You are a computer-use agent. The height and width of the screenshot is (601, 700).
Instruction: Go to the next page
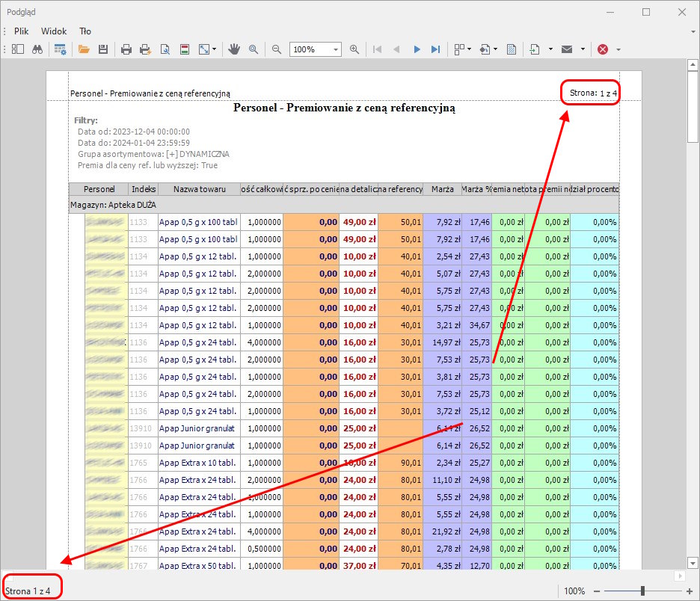(x=417, y=49)
